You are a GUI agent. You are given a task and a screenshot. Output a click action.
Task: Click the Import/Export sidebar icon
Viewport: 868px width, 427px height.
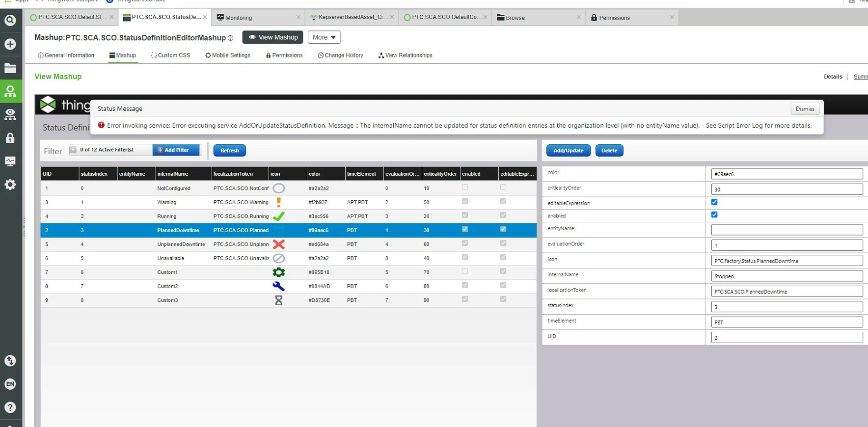[x=10, y=361]
